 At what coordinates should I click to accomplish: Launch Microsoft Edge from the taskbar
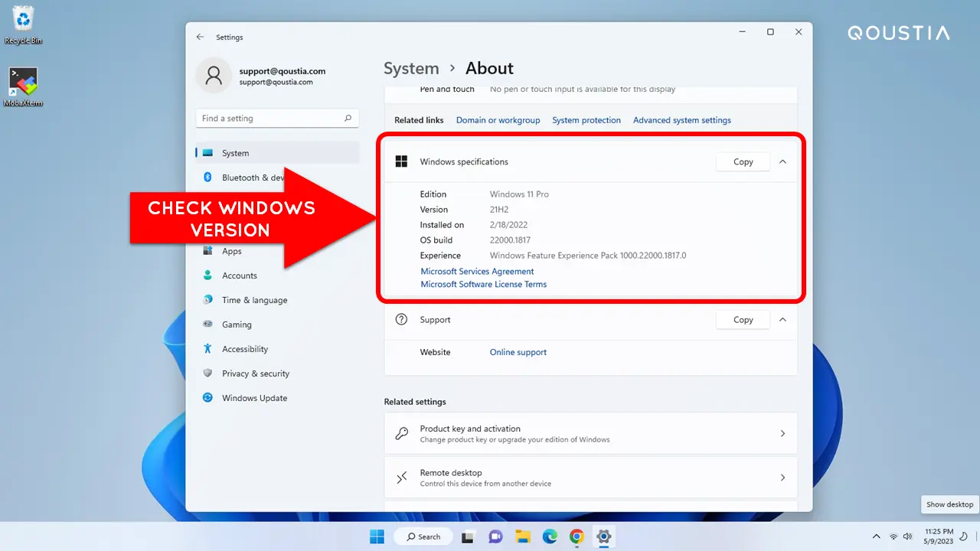pyautogui.click(x=550, y=536)
